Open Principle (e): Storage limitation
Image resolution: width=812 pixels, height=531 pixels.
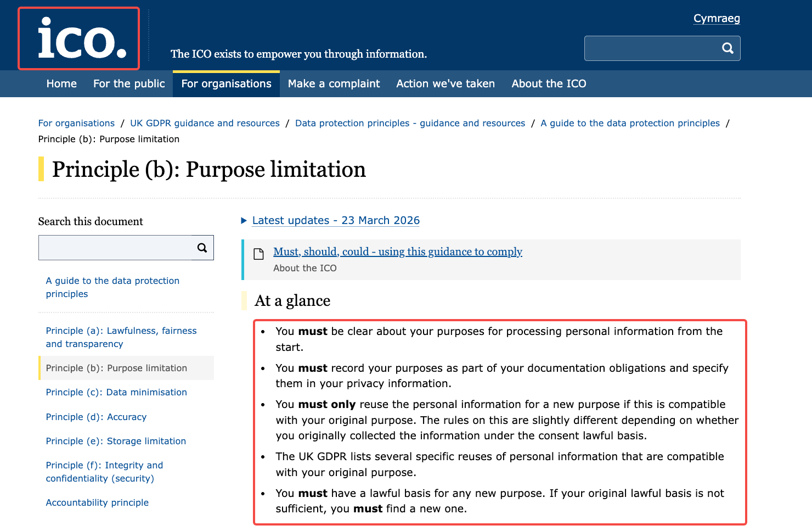[116, 441]
